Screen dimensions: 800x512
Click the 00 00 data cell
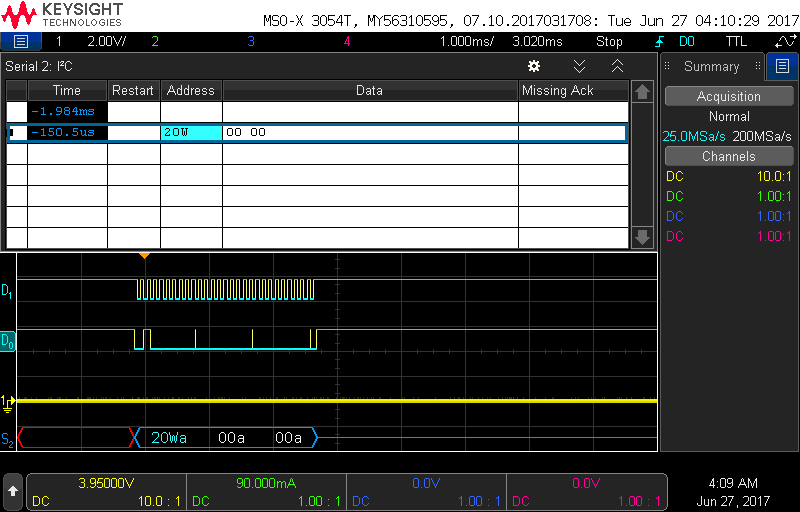click(370, 133)
